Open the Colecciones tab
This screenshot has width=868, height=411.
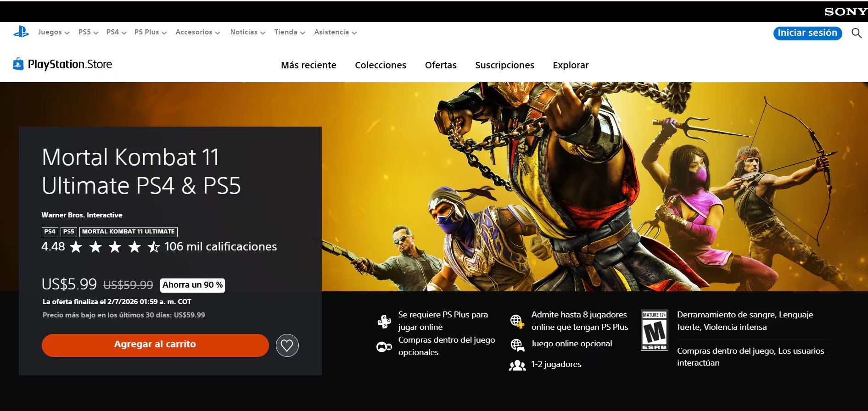(381, 65)
